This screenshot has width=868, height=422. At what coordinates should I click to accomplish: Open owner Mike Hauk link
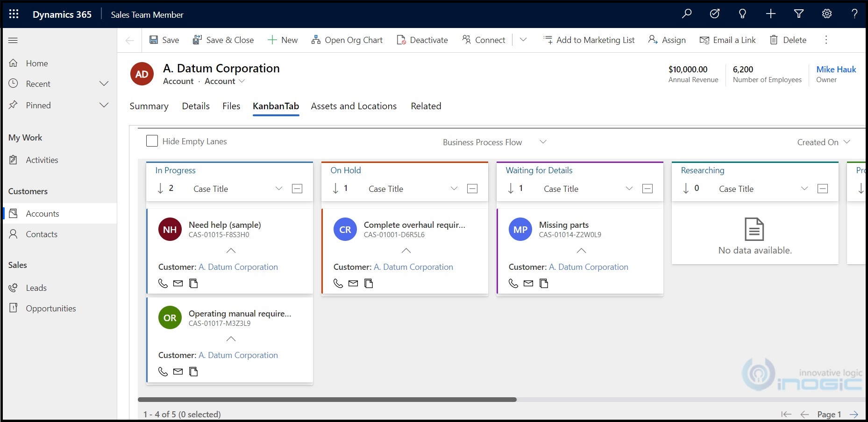pyautogui.click(x=836, y=70)
